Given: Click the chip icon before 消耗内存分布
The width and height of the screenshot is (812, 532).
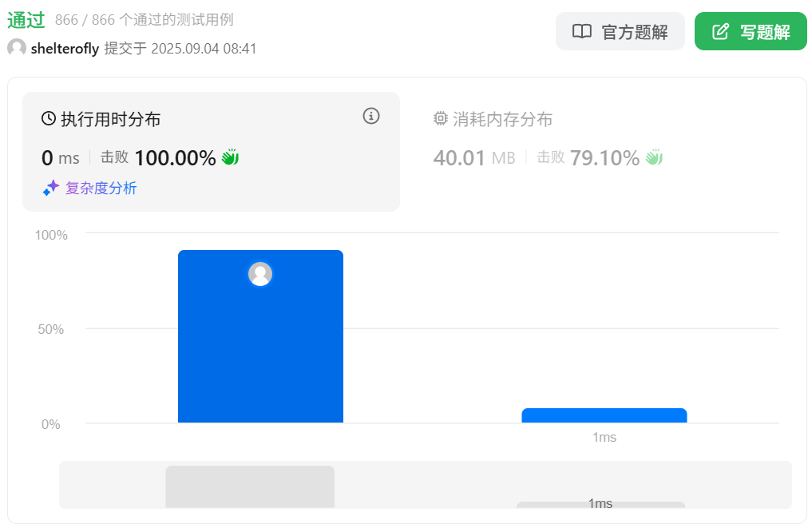Looking at the screenshot, I should pos(440,119).
